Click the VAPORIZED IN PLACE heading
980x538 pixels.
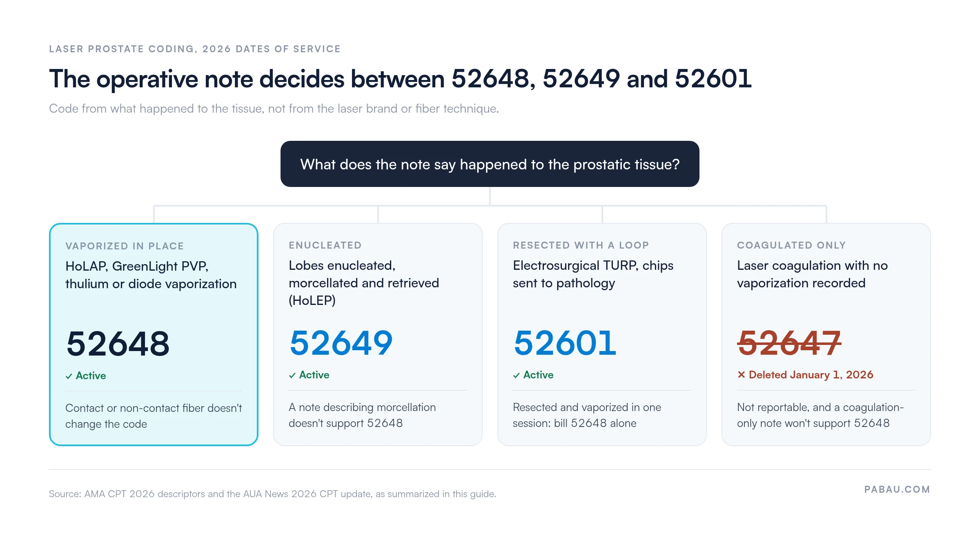tap(125, 246)
